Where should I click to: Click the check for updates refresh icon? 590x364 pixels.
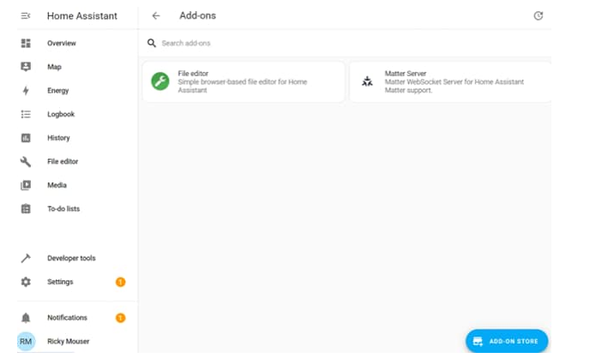[x=539, y=15]
